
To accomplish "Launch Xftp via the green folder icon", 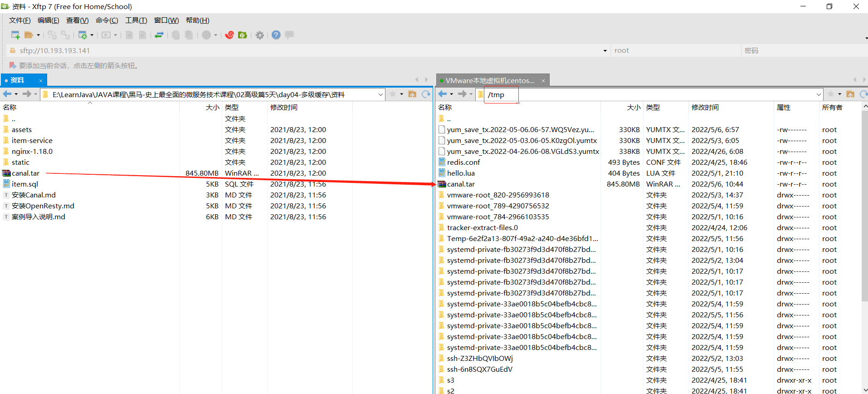I will pyautogui.click(x=243, y=35).
